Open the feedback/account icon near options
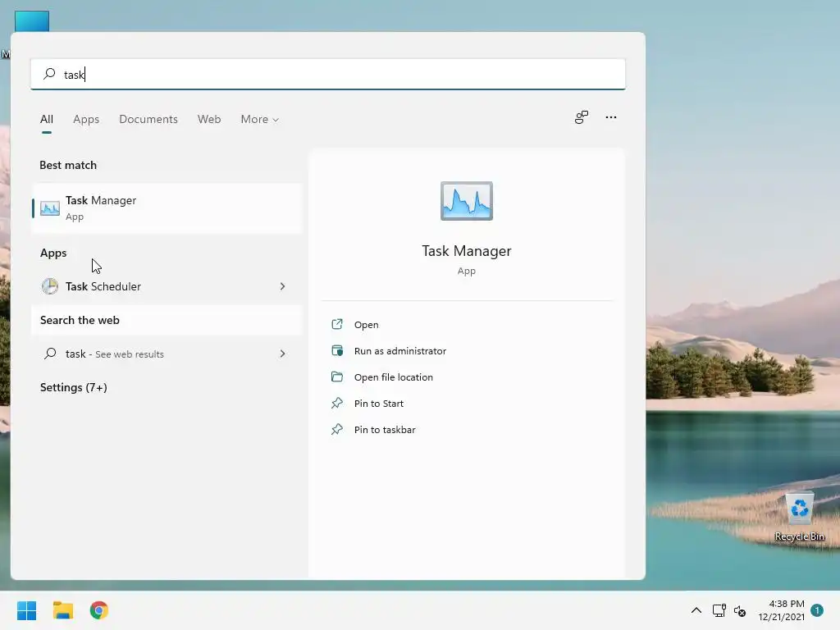 pos(582,117)
